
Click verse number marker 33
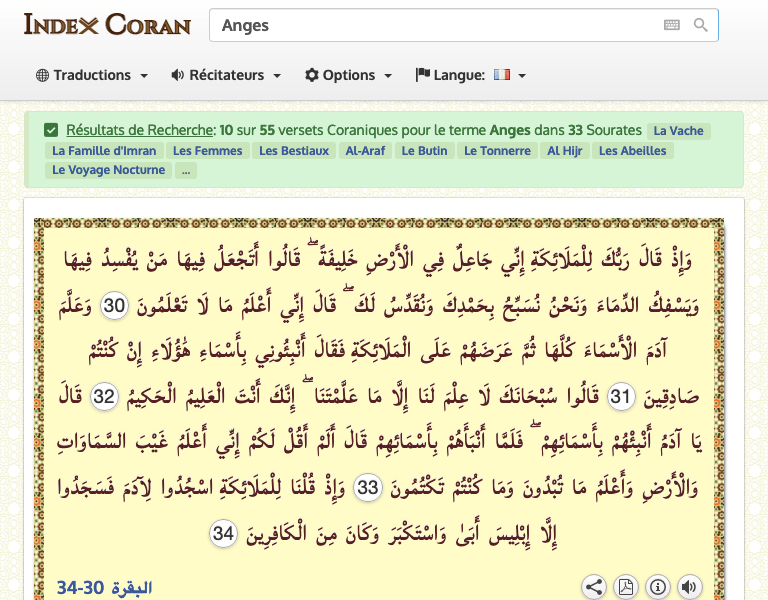point(368,487)
